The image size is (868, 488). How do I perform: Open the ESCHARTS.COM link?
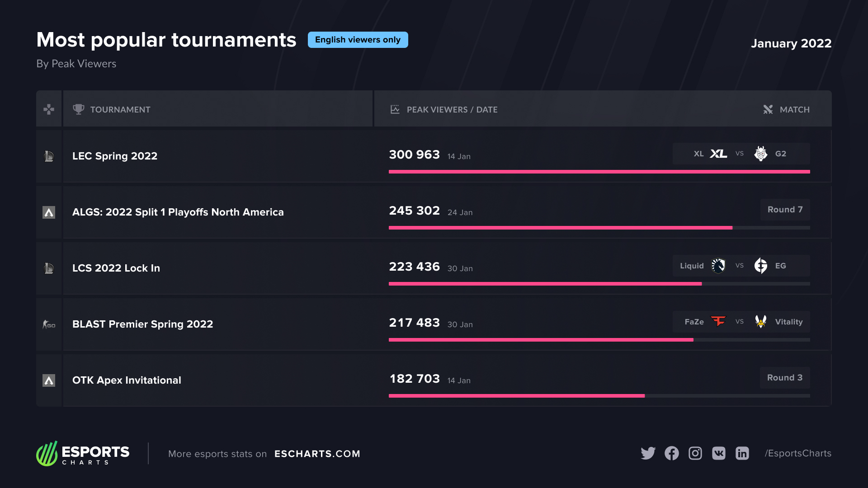317,454
